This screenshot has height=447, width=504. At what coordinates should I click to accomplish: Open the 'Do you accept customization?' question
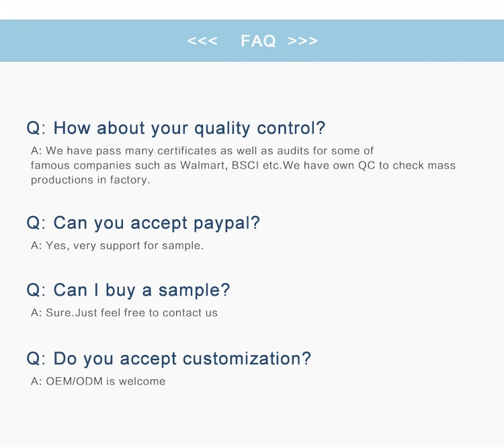(181, 358)
